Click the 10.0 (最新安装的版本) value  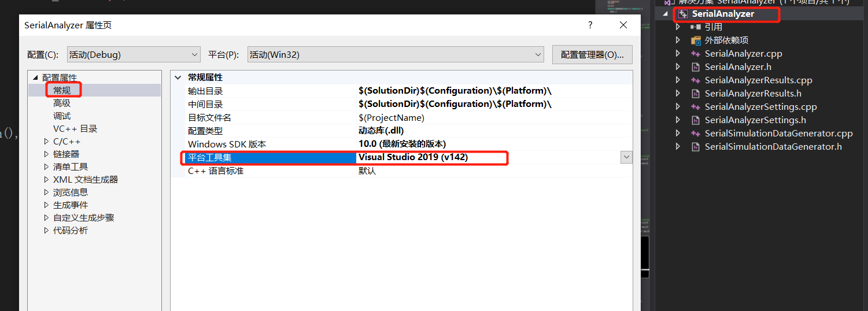(x=402, y=144)
